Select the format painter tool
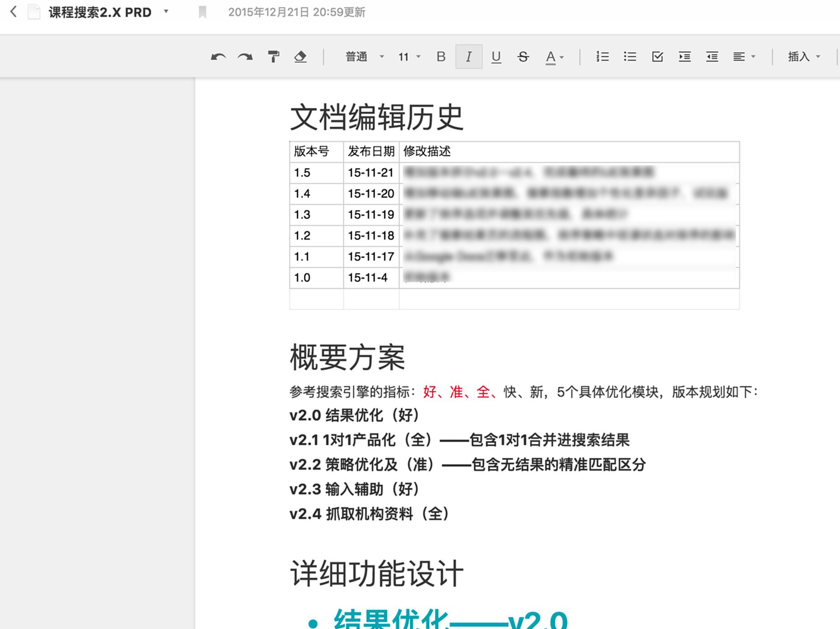840x629 pixels. pyautogui.click(x=273, y=57)
